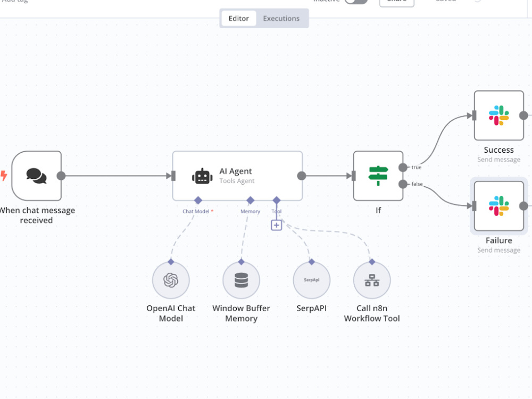Click the 'SerpAPI' label text
The height and width of the screenshot is (399, 532).
click(x=311, y=309)
